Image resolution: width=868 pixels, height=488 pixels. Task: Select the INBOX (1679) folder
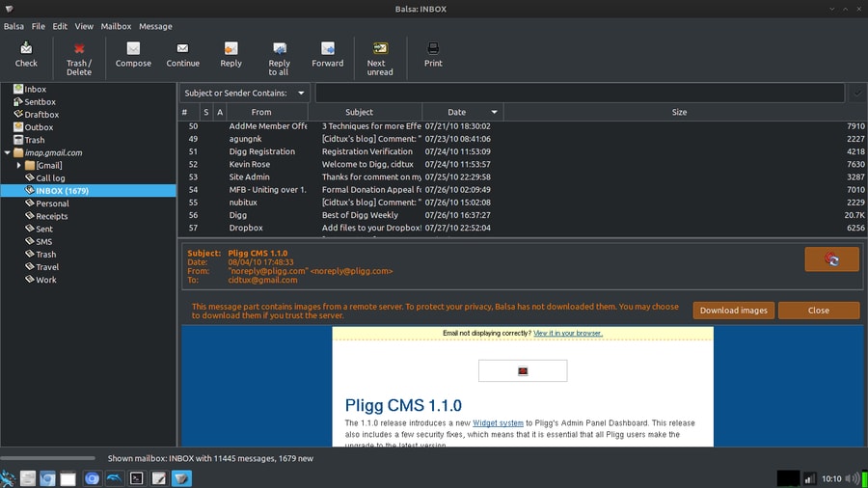89,191
